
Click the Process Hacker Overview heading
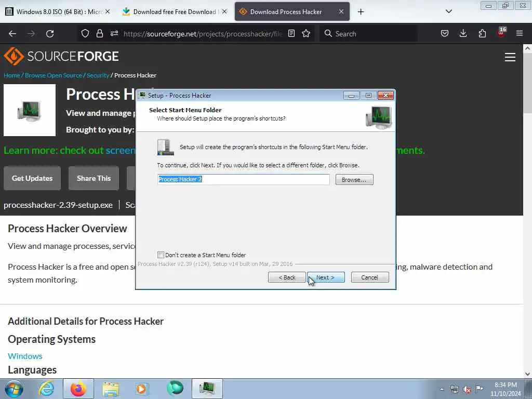(67, 229)
